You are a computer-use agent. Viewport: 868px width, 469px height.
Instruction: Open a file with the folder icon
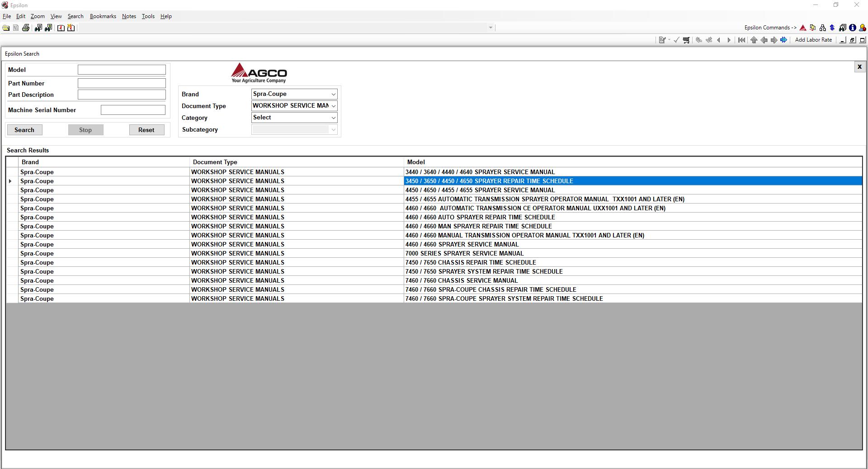click(6, 28)
